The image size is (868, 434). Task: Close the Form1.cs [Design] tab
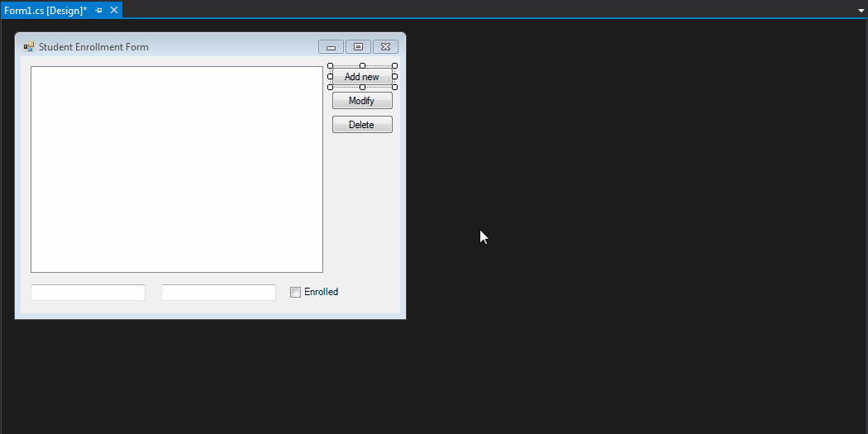[114, 10]
